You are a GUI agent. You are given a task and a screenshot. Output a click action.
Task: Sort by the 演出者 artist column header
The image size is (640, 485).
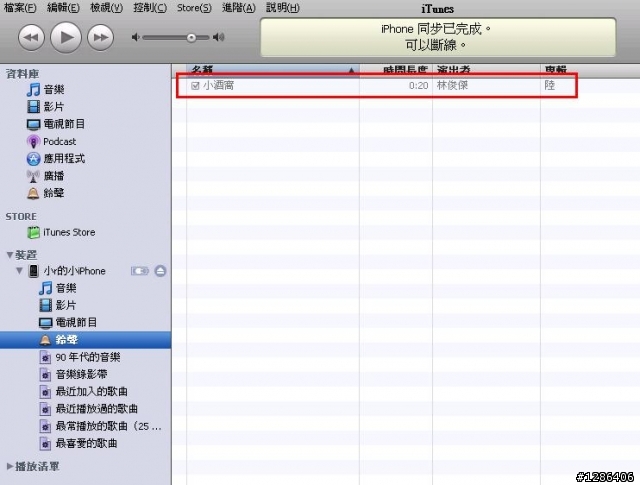tap(486, 70)
